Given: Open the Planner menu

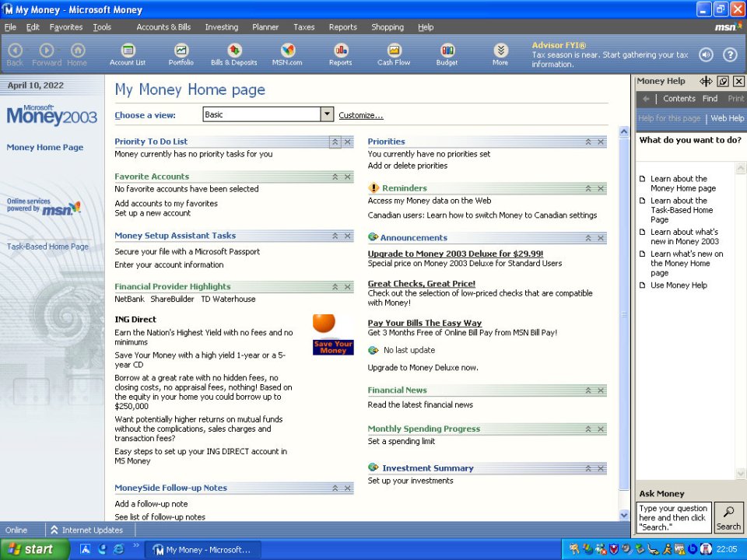Looking at the screenshot, I should click(265, 27).
